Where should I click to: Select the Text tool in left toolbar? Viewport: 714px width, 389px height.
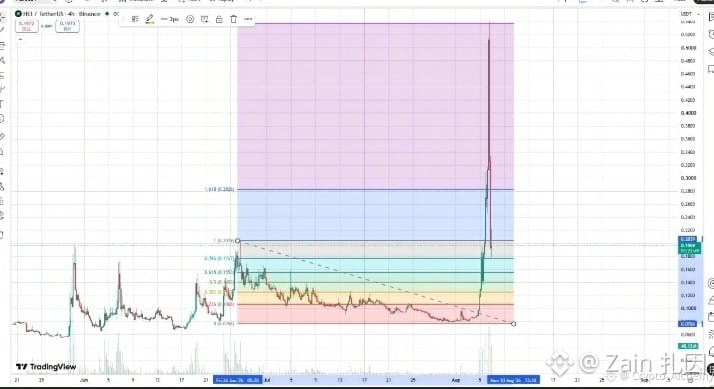2,104
